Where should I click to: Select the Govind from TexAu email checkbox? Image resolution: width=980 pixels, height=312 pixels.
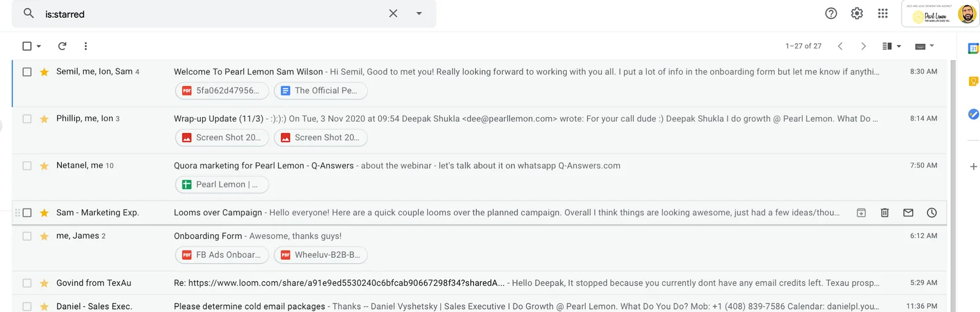(x=27, y=283)
